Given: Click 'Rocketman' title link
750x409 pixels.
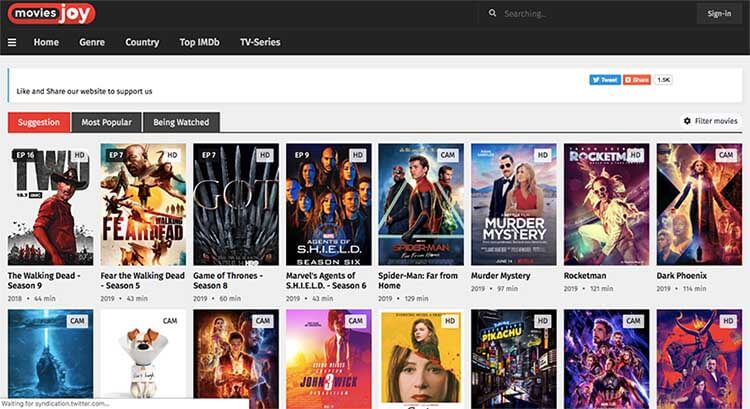Looking at the screenshot, I should (x=585, y=276).
